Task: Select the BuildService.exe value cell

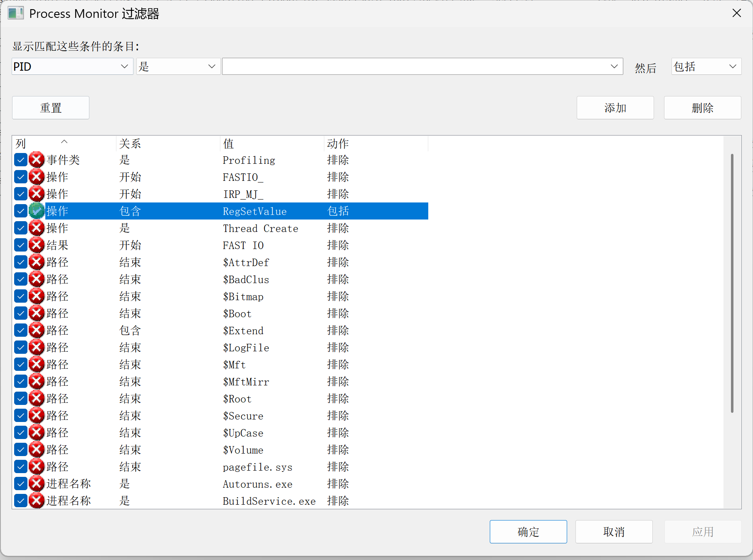Action: pyautogui.click(x=269, y=501)
